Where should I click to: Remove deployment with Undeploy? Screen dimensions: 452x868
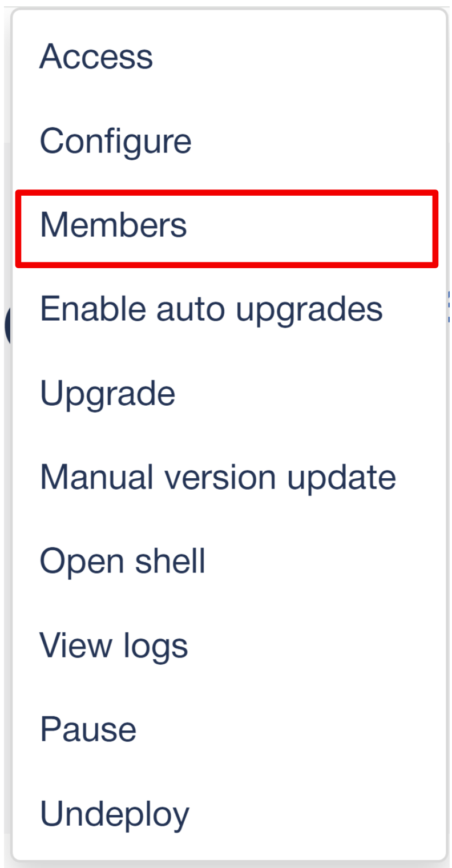click(x=228, y=813)
